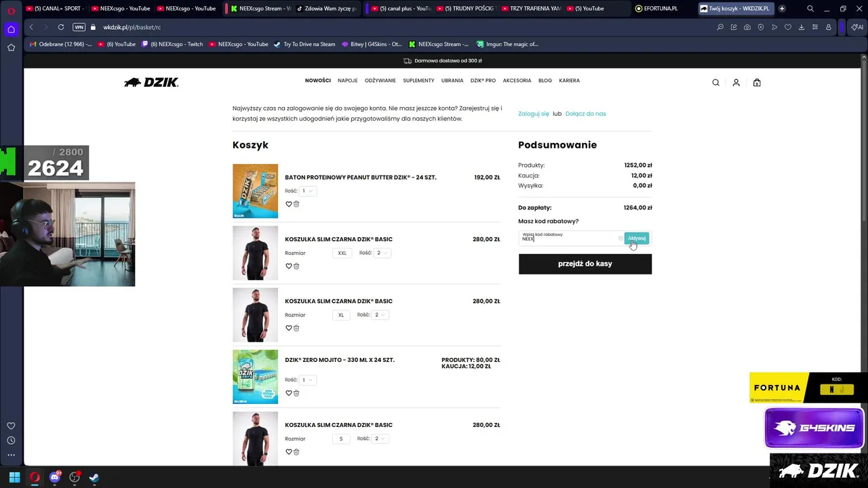Open the XL size selector

(341, 314)
